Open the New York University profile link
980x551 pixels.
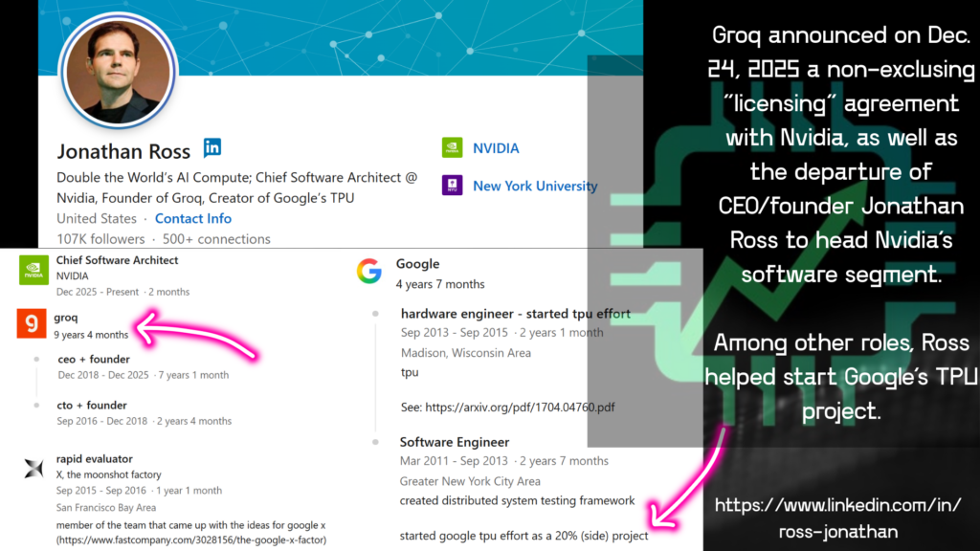(x=535, y=186)
